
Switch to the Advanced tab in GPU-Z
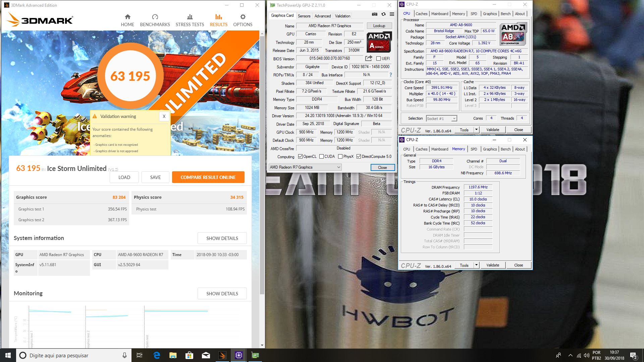pos(323,16)
